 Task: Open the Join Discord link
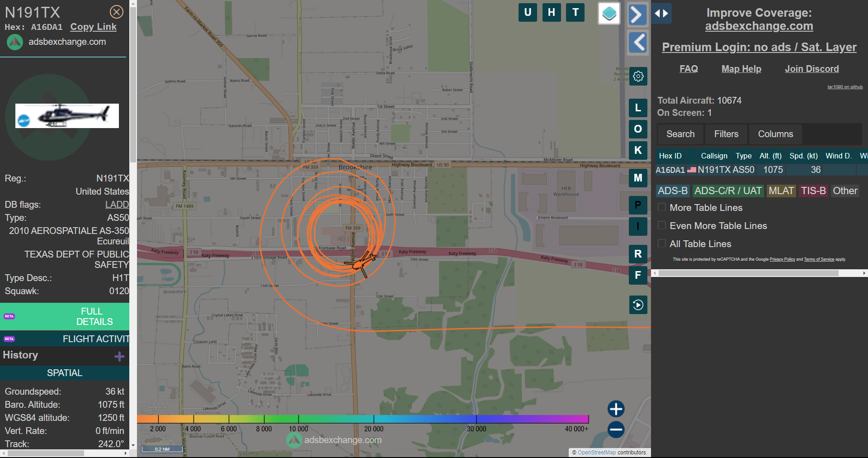(x=812, y=69)
